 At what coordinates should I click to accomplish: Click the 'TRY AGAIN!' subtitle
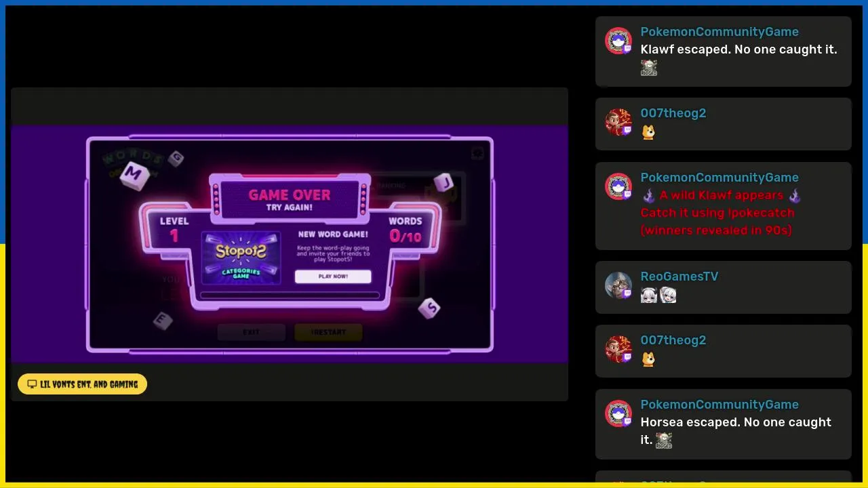(x=290, y=208)
